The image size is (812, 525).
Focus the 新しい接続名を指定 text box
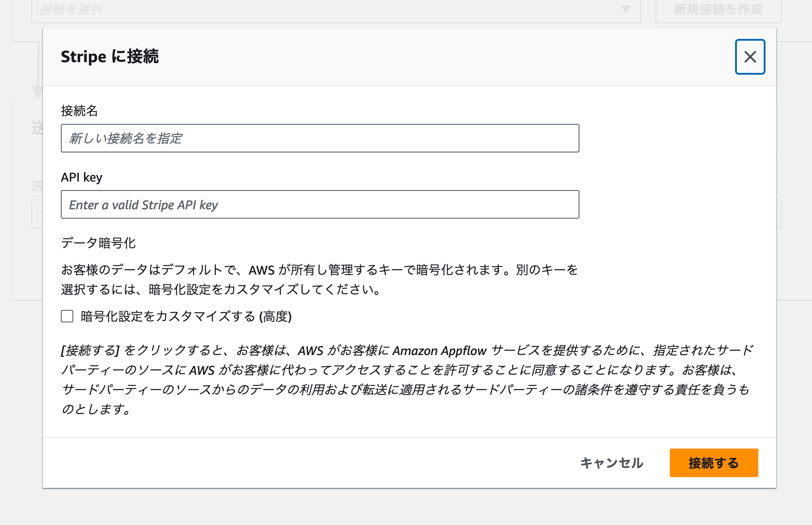tap(320, 138)
